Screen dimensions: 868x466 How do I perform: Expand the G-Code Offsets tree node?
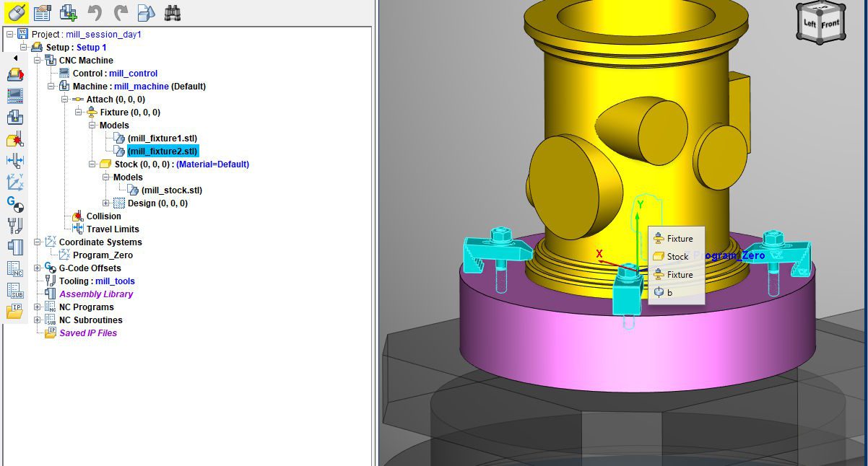tap(38, 268)
